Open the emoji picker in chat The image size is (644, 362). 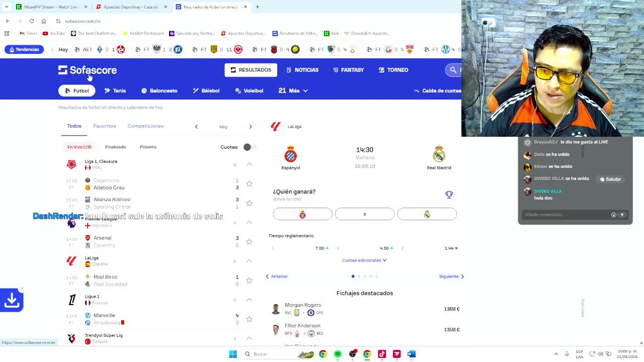pyautogui.click(x=613, y=215)
